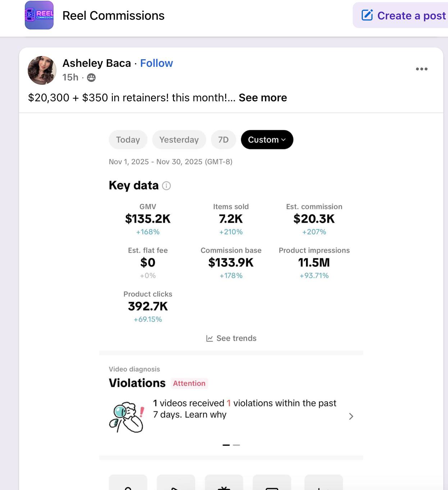The image size is (448, 490).
Task: Select the Yesterday filter option
Action: 179,139
